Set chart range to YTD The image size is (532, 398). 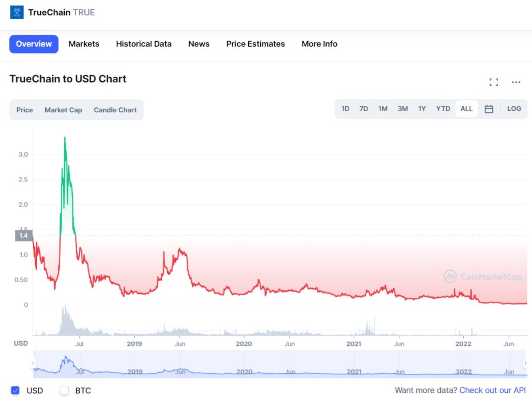pyautogui.click(x=443, y=109)
